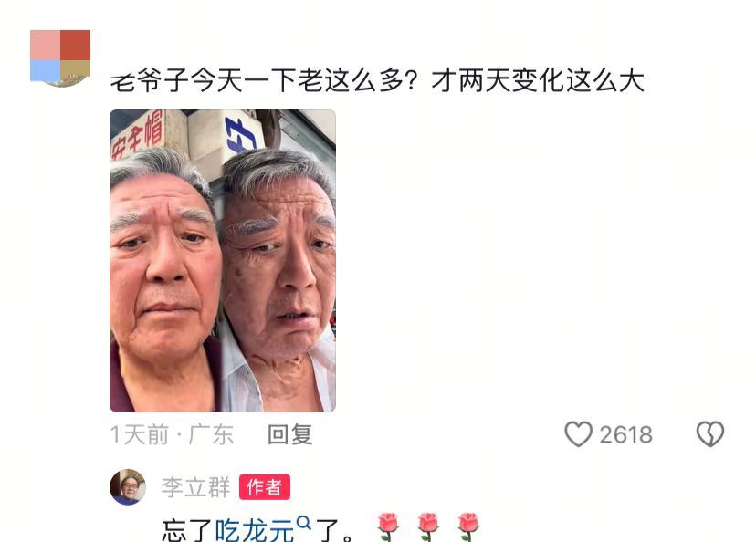Open the commenter's mosaic avatar
756x542 pixels.
[x=60, y=58]
